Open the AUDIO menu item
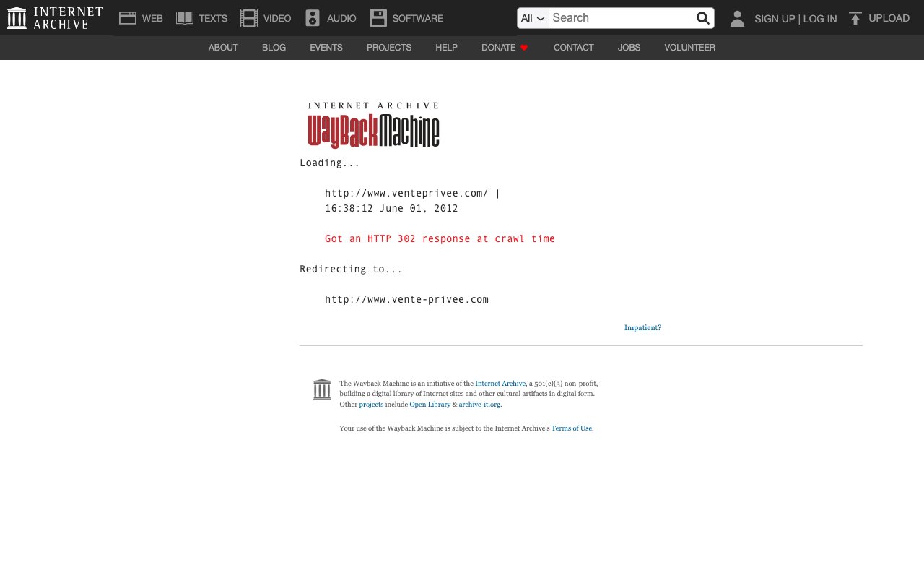This screenshot has height=578, width=924. coord(341,18)
